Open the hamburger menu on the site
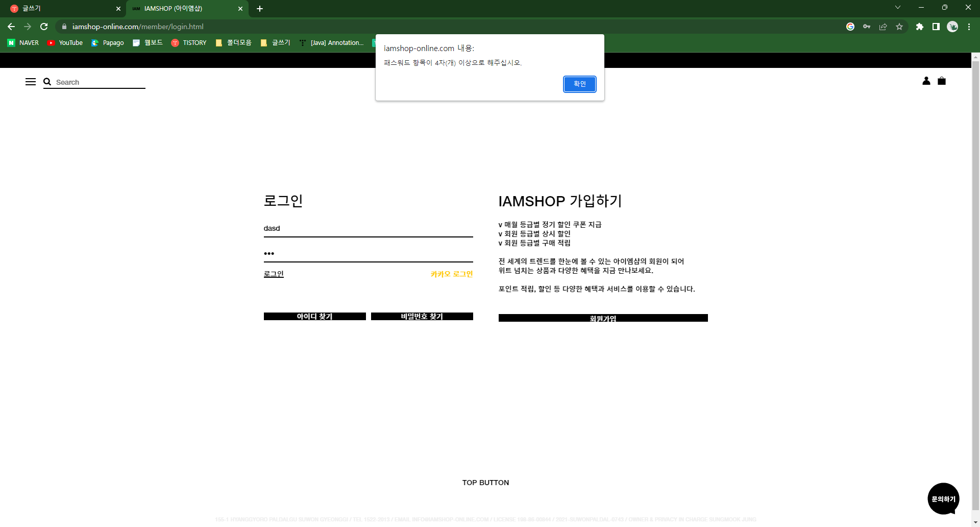The width and height of the screenshot is (980, 527). (x=31, y=82)
